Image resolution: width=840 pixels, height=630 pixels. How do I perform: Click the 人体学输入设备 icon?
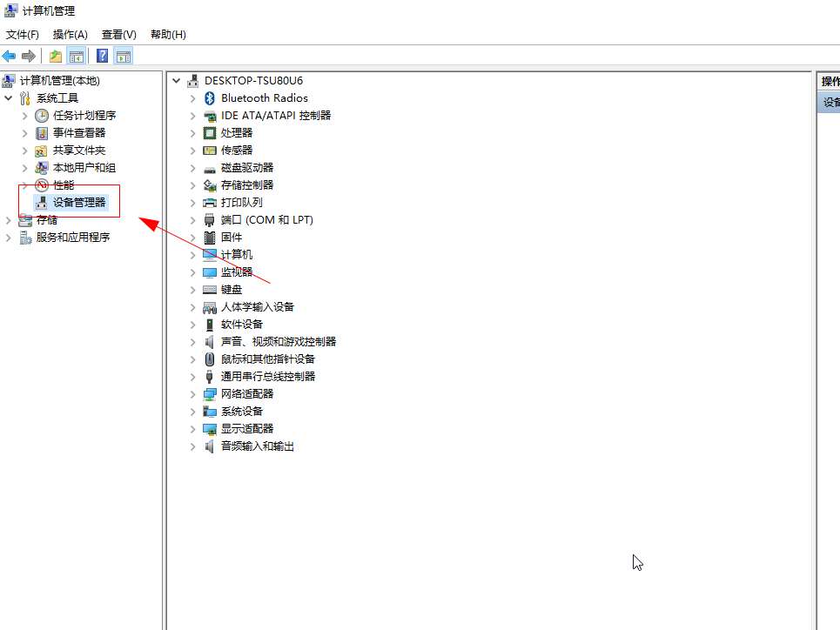pos(210,307)
